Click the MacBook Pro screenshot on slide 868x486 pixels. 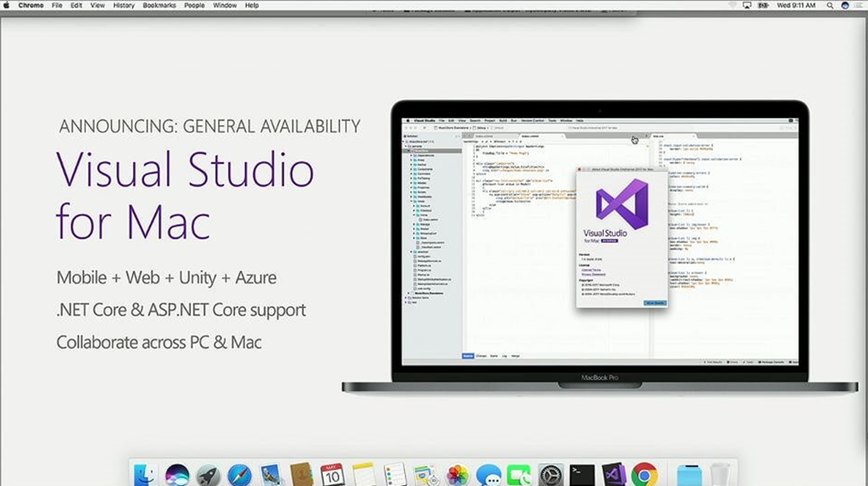600,247
